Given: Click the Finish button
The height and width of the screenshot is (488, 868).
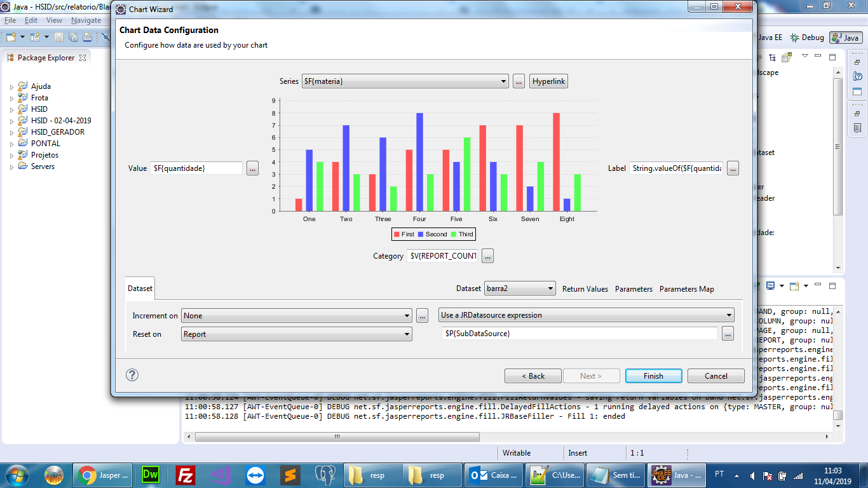Looking at the screenshot, I should pyautogui.click(x=653, y=376).
